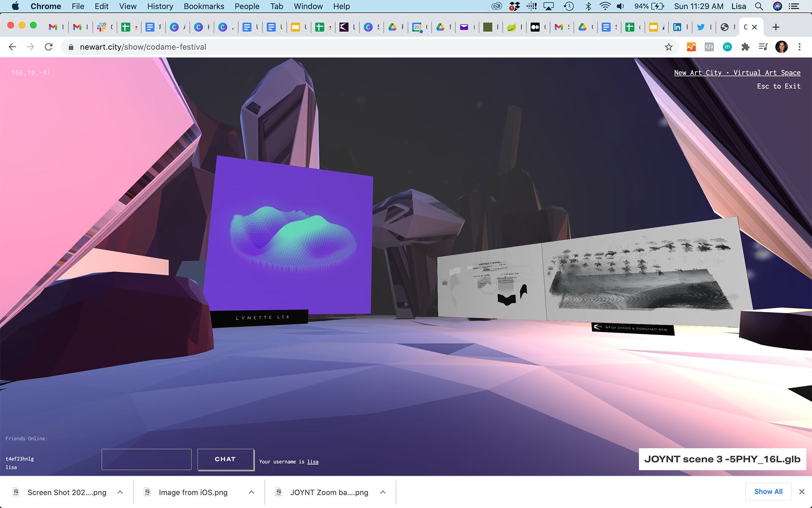Open a new tab with the plus icon
The image size is (812, 508).
(776, 27)
